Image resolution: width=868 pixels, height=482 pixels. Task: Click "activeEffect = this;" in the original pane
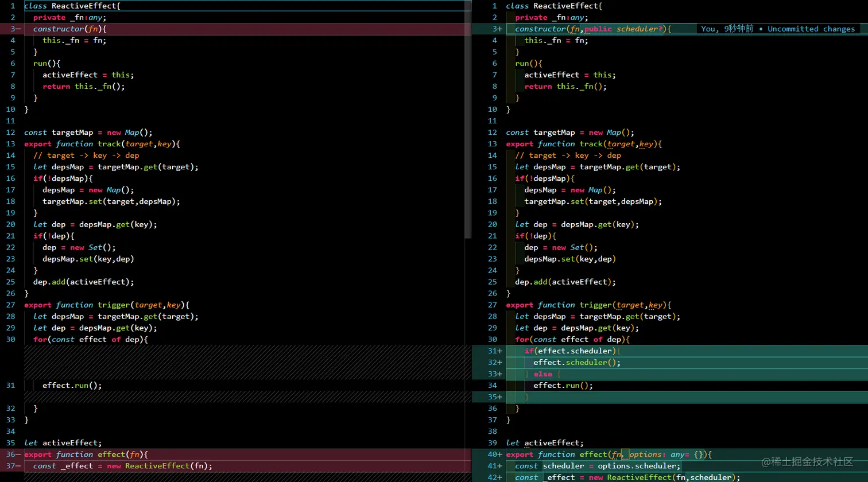88,75
